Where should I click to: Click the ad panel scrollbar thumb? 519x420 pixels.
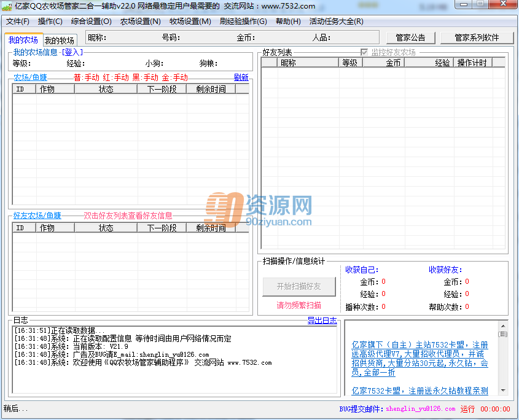coord(503,334)
